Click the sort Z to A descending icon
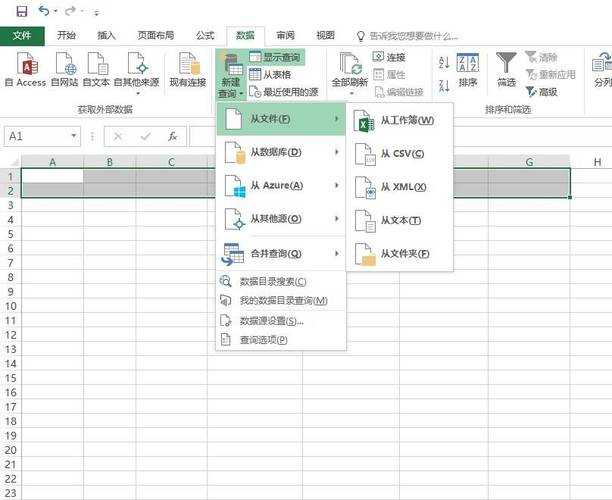Image resolution: width=612 pixels, height=500 pixels. click(x=444, y=85)
